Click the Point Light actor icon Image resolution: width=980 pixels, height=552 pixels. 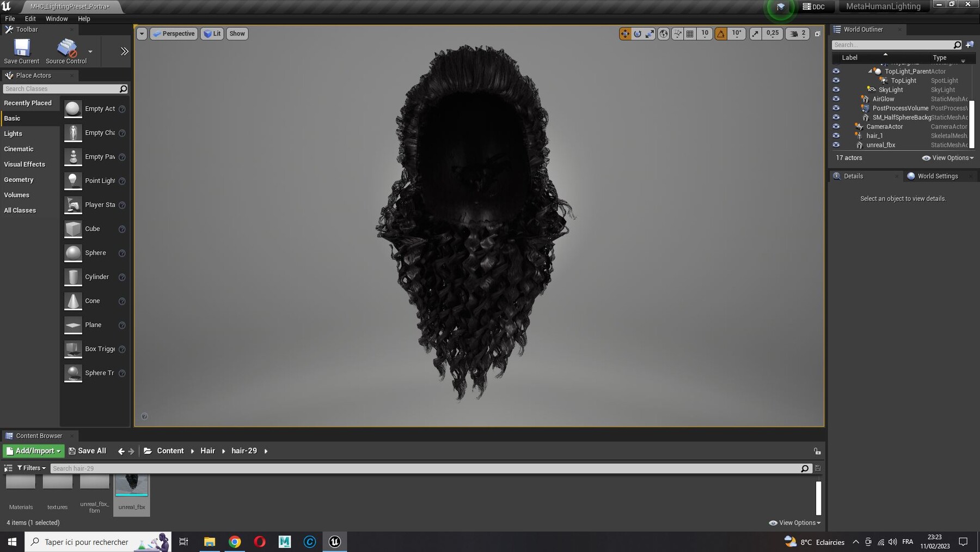(73, 181)
